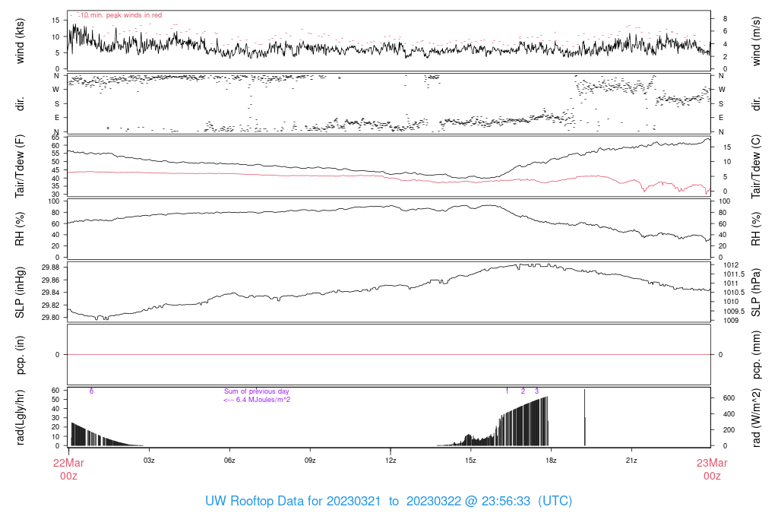The height and width of the screenshot is (532, 778).
Task: Click the "65" Fahrenheit tick value
Action: [x=55, y=138]
